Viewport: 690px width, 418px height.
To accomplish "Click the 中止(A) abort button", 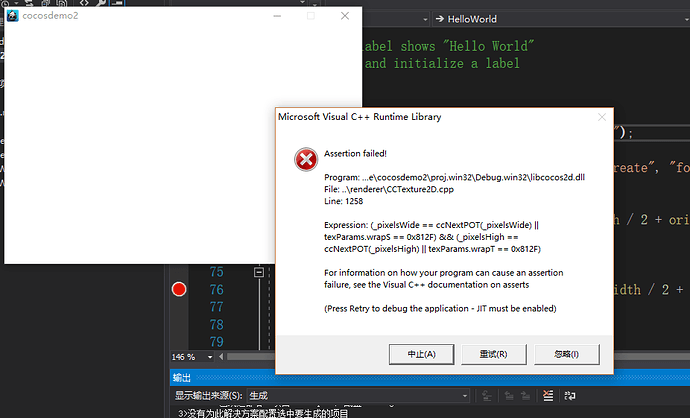I will tap(421, 354).
